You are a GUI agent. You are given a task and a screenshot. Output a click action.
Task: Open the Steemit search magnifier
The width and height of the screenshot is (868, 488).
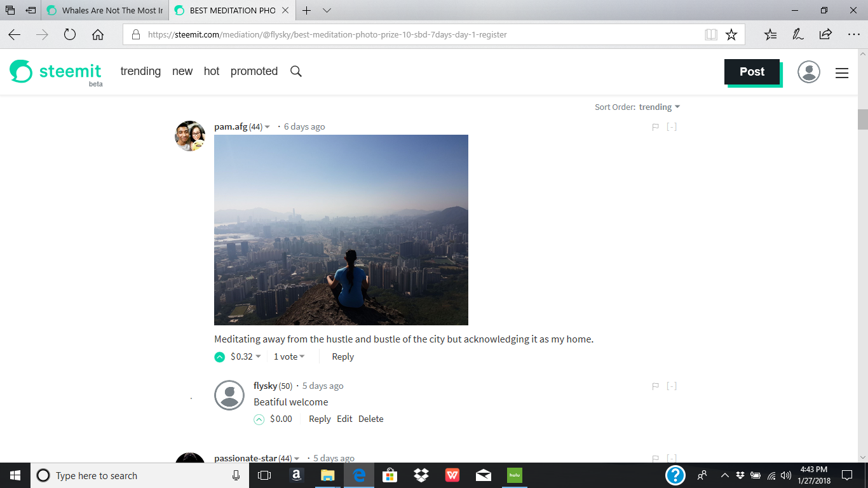[296, 71]
